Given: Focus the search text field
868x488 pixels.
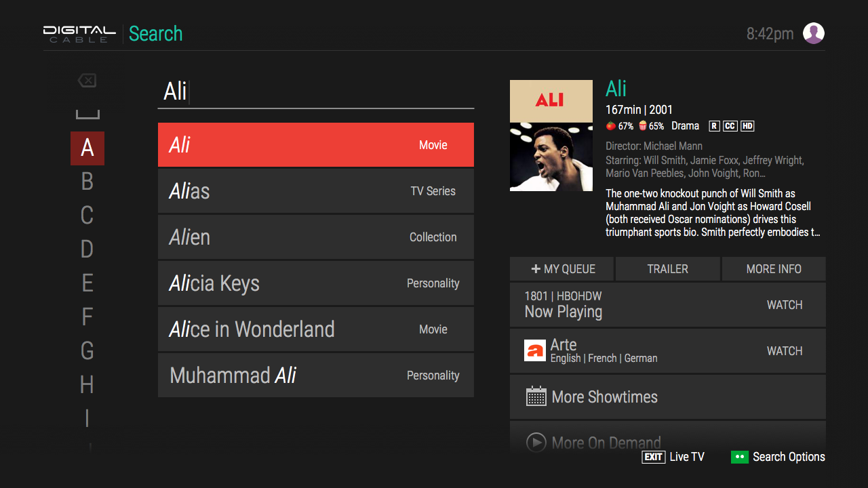Looking at the screenshot, I should 315,91.
